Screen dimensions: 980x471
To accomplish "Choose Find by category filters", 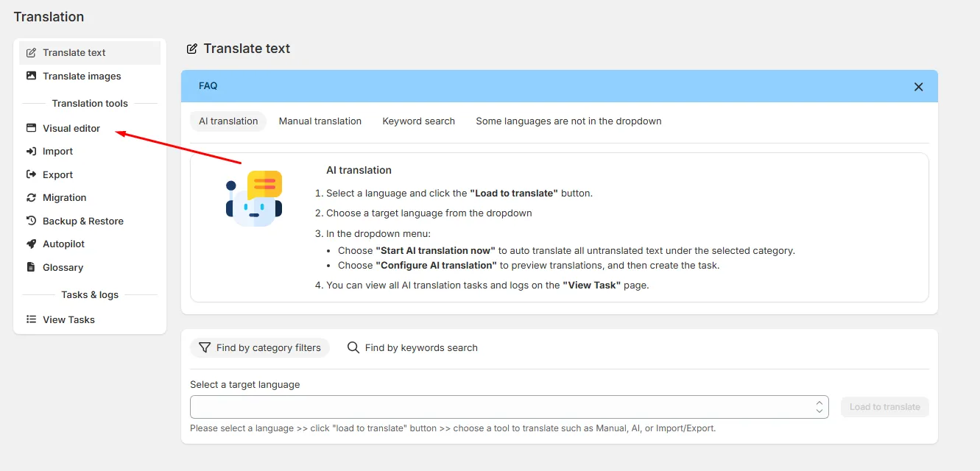I will pos(260,347).
